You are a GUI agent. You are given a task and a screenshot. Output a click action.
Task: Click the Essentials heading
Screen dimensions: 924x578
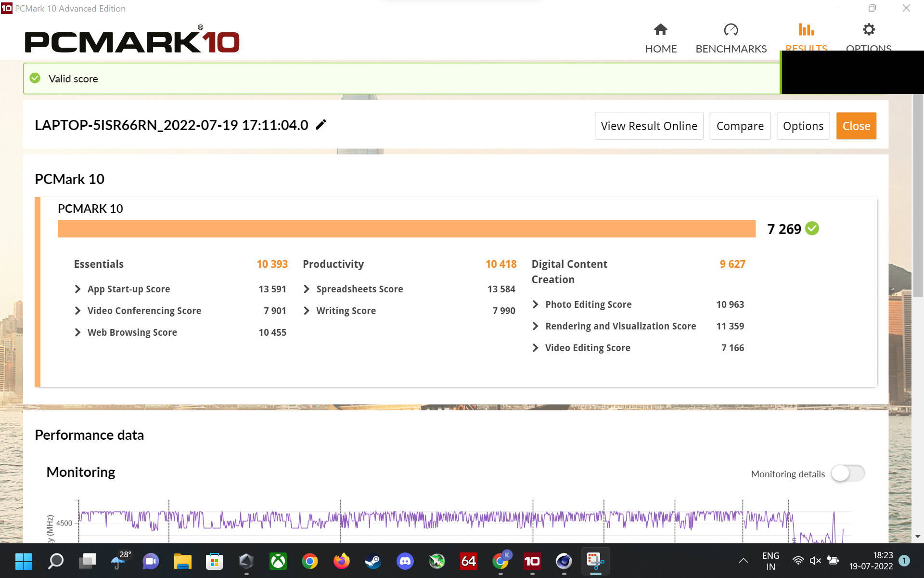pyautogui.click(x=99, y=264)
